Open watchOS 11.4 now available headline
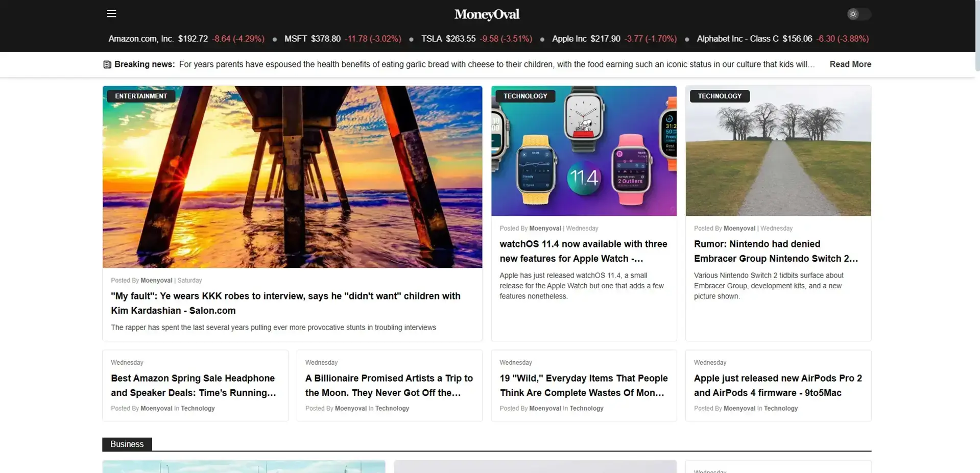 (583, 251)
